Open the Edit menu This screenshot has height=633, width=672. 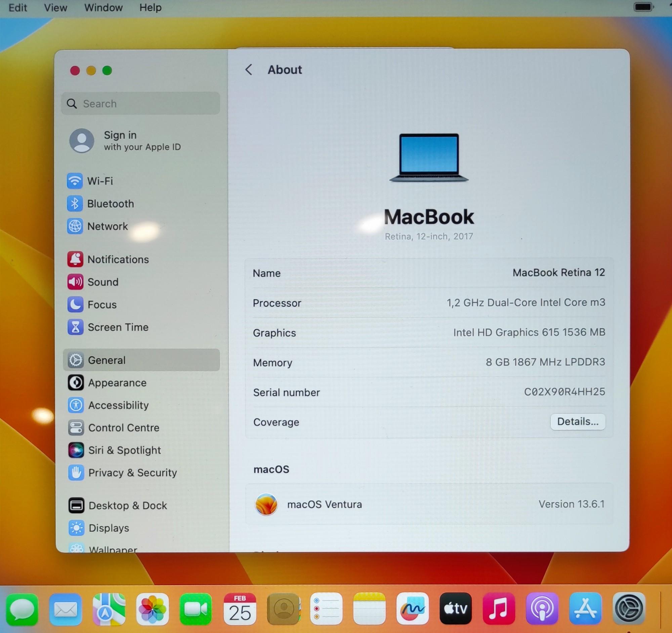tap(17, 7)
